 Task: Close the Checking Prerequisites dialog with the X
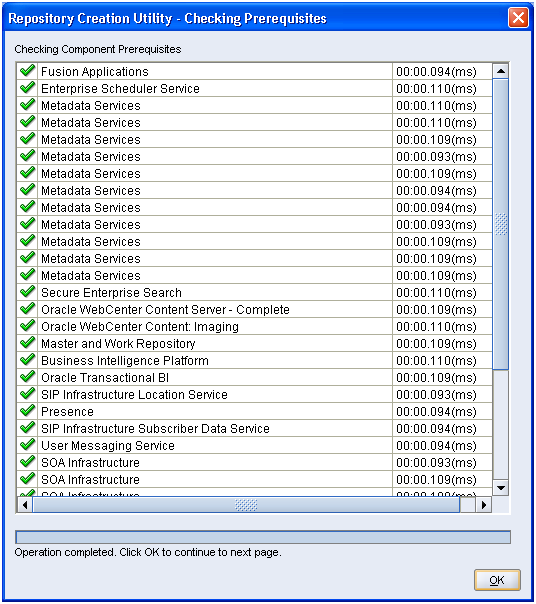pos(518,18)
